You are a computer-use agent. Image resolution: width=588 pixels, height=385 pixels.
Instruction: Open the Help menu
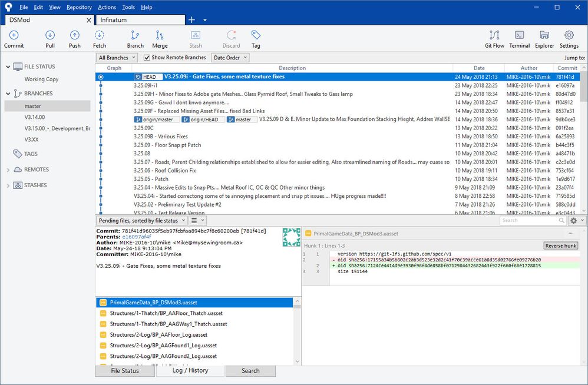(x=146, y=7)
